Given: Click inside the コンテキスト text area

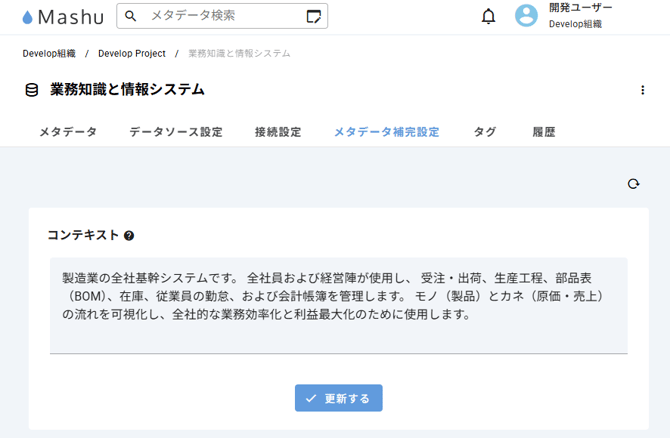Looking at the screenshot, I should pos(338,300).
